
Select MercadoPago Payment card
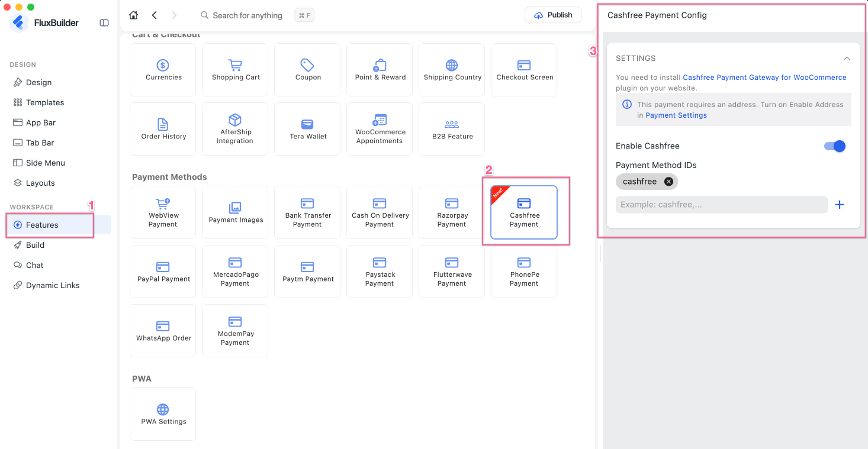[235, 272]
